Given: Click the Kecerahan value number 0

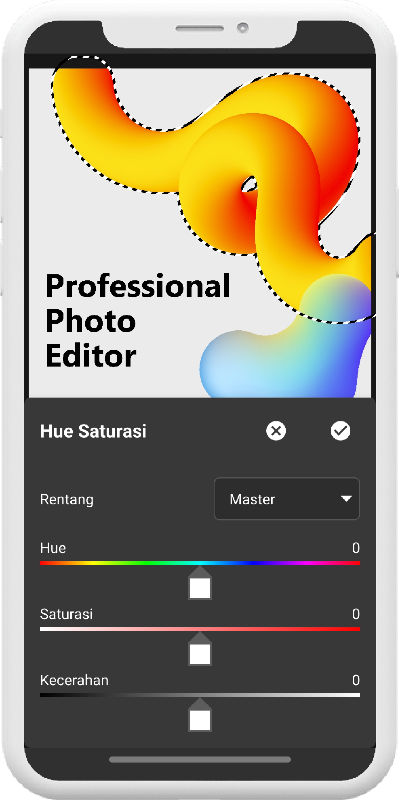Looking at the screenshot, I should coord(356,680).
